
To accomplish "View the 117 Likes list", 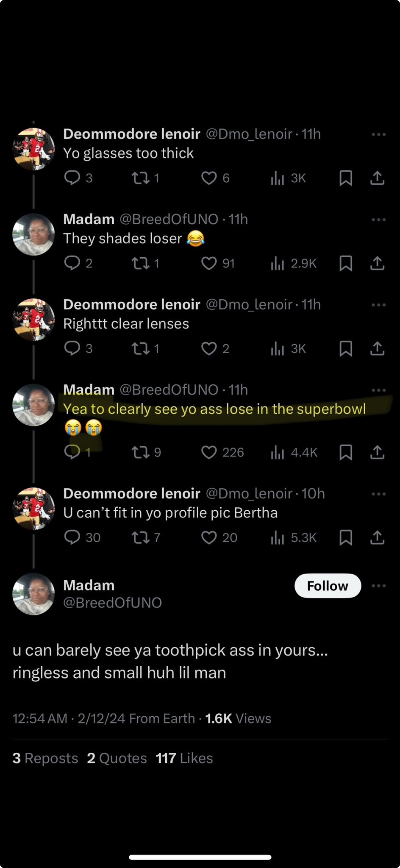I will 184,758.
